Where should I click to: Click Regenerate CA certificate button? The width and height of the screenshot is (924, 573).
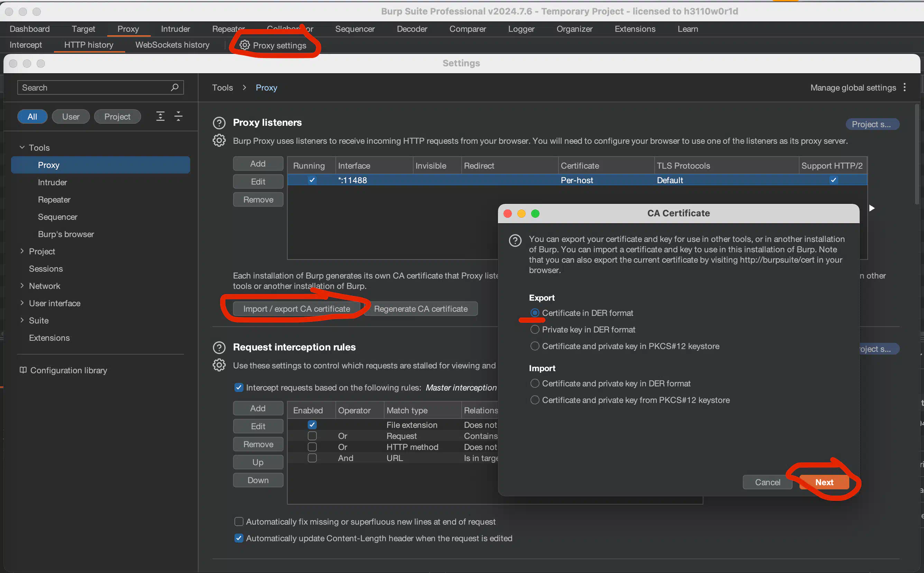point(421,309)
